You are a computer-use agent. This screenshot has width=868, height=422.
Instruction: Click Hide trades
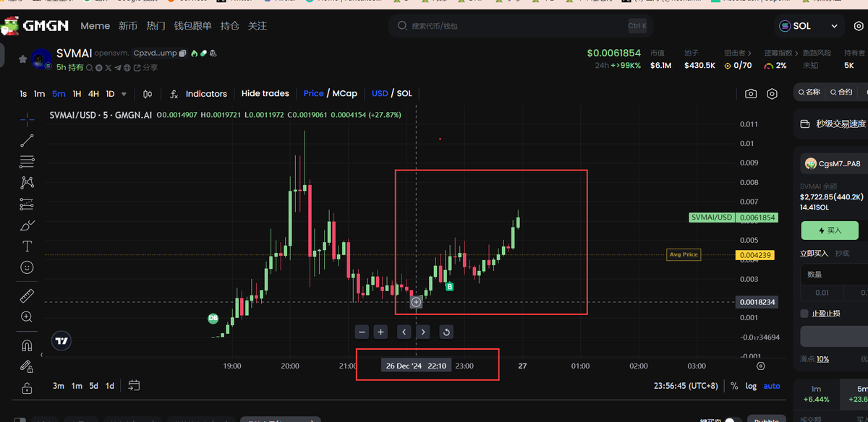pos(265,94)
